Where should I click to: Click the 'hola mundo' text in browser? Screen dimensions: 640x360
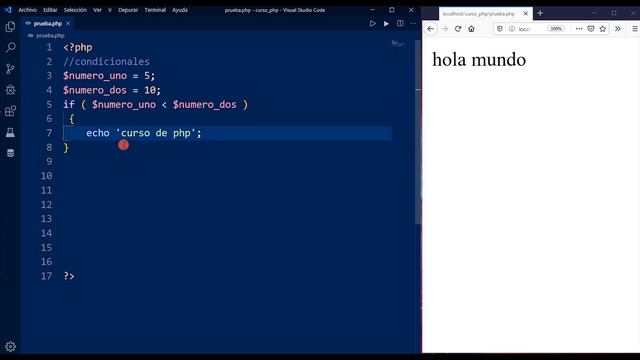point(479,60)
